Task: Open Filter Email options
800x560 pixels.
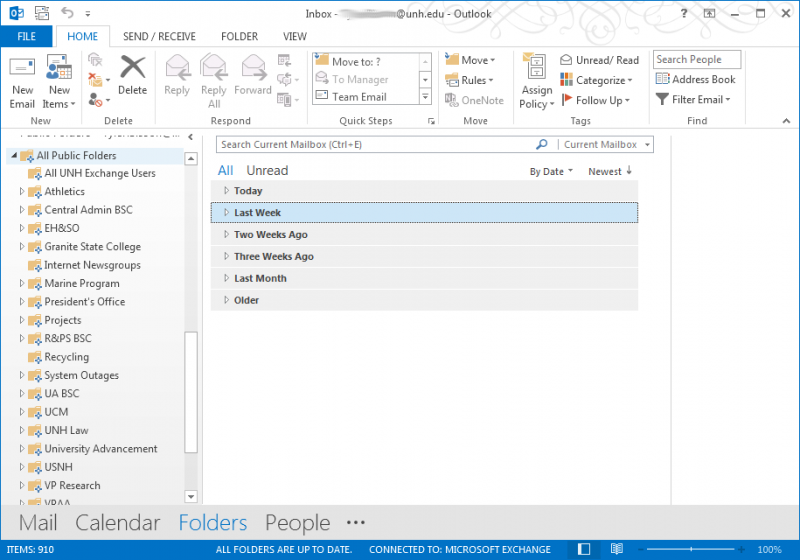Action: click(x=693, y=99)
